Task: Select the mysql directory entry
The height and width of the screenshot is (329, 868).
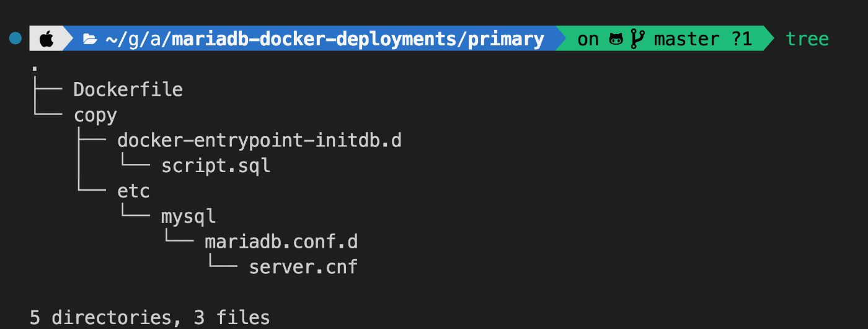Action: pyautogui.click(x=188, y=217)
